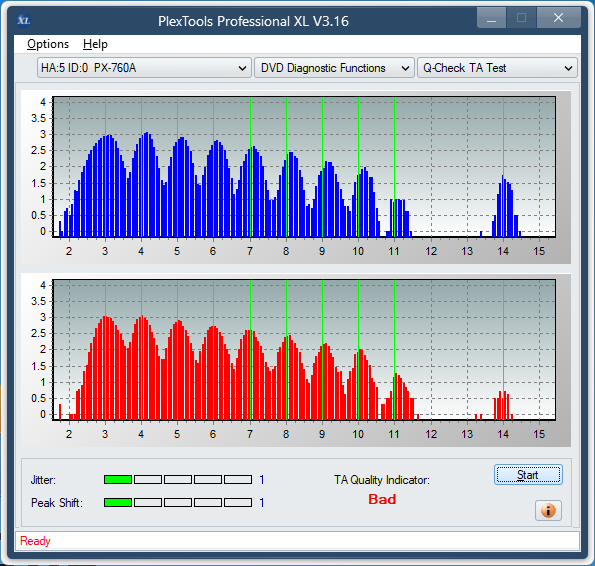Click the maximize window button

pos(521,18)
